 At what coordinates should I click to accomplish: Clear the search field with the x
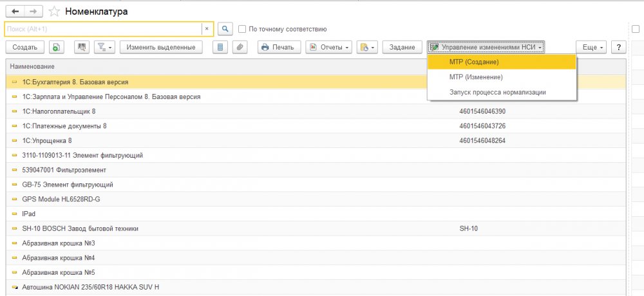(206, 29)
